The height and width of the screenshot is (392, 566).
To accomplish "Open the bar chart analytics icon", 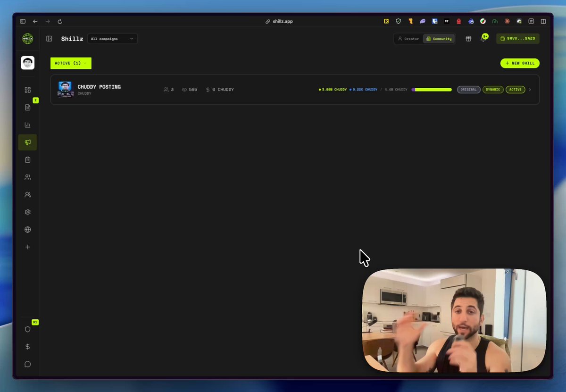I will [x=27, y=125].
